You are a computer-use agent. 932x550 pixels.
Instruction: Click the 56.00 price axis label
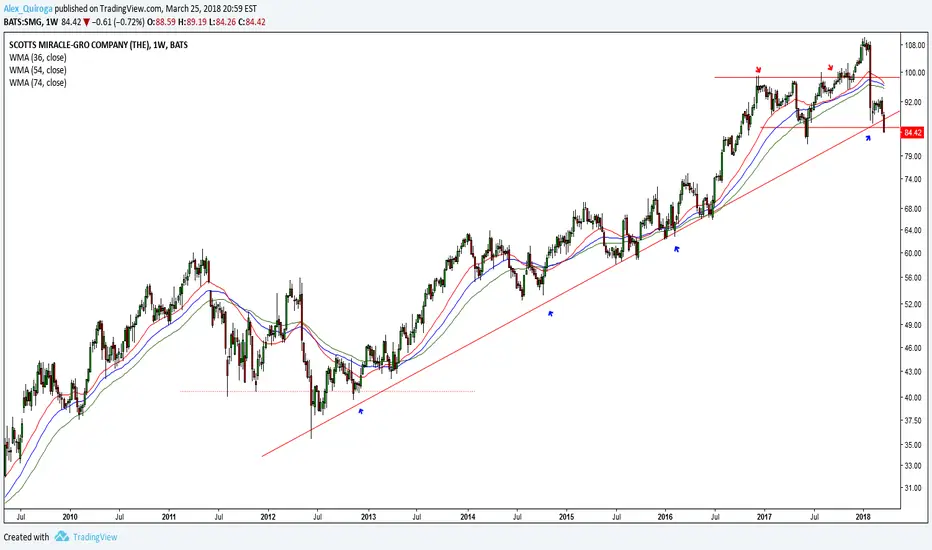[914, 277]
